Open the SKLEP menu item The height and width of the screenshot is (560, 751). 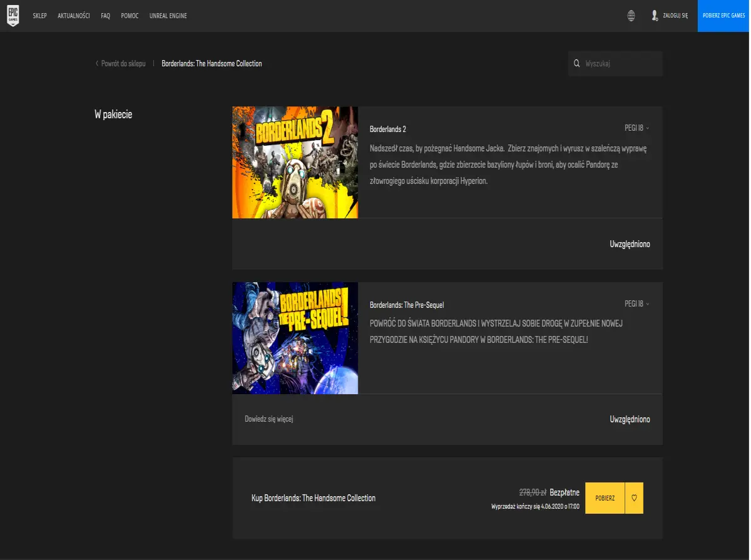click(39, 16)
